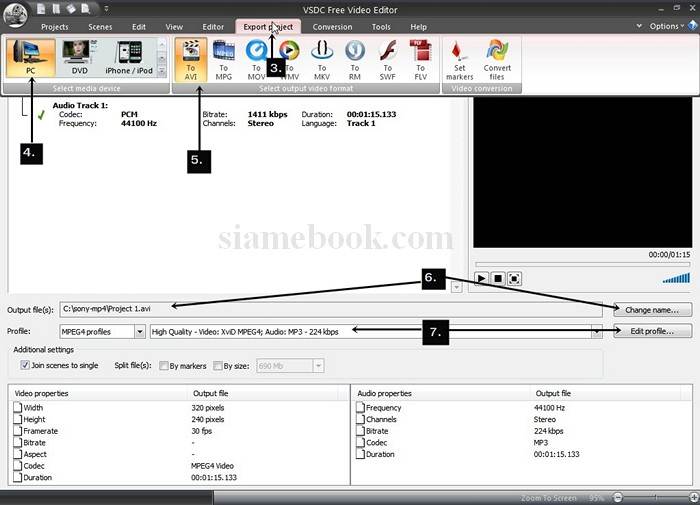The height and width of the screenshot is (505, 700).
Task: Open the Scenes tab
Action: (100, 27)
